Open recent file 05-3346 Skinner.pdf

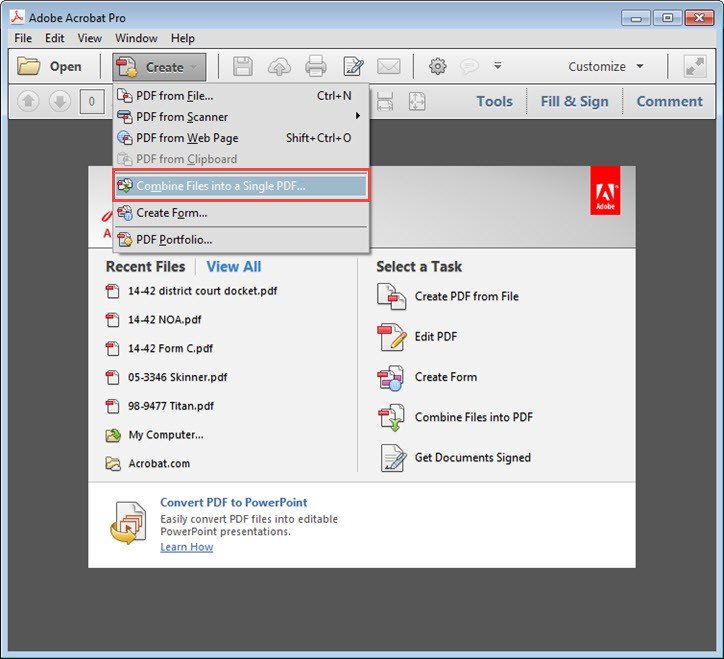(x=177, y=378)
